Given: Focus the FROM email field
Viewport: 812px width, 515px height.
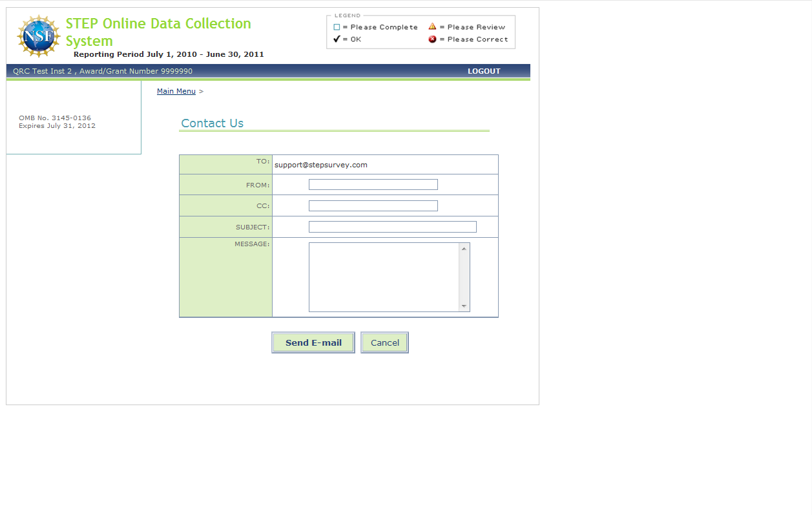Looking at the screenshot, I should click(x=373, y=185).
